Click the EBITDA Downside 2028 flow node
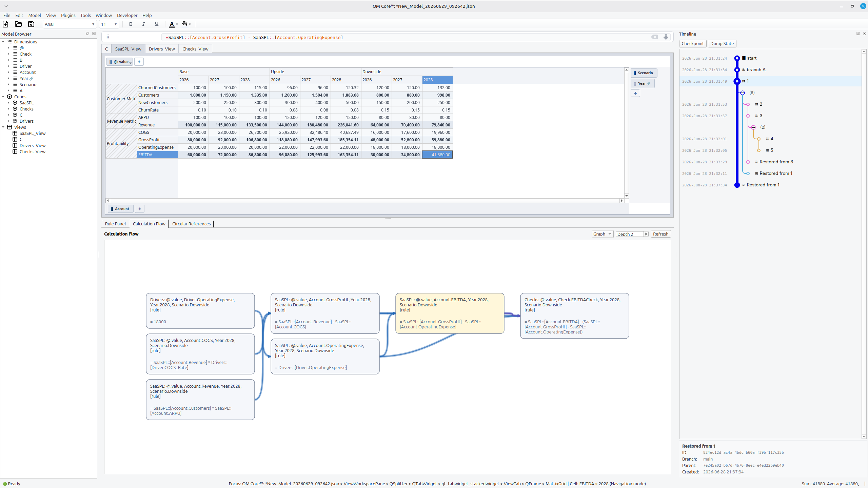 tap(450, 313)
